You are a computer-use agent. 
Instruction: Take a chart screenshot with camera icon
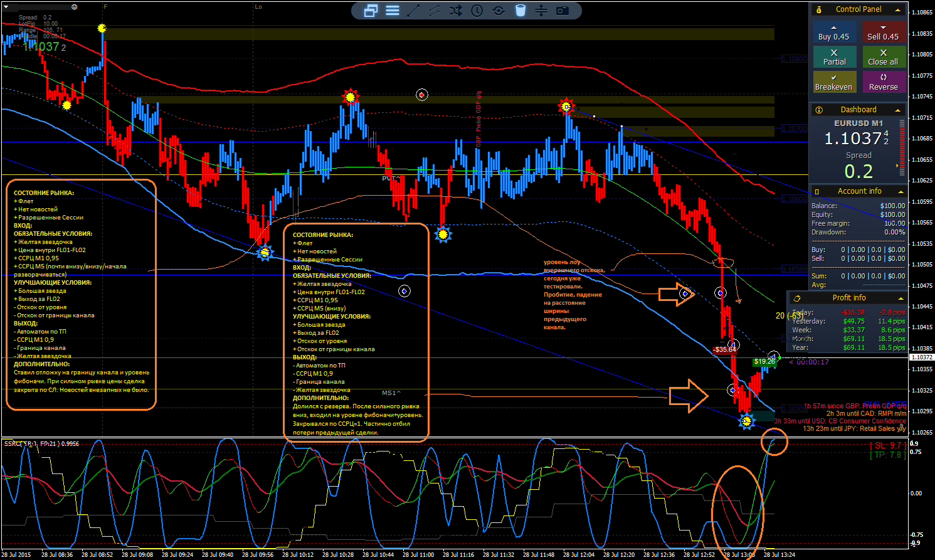(563, 11)
